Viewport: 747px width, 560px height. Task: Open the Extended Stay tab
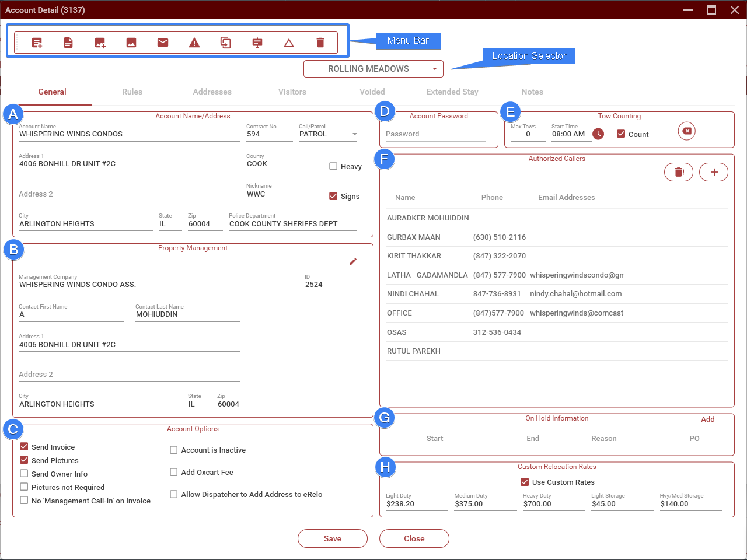pyautogui.click(x=452, y=92)
